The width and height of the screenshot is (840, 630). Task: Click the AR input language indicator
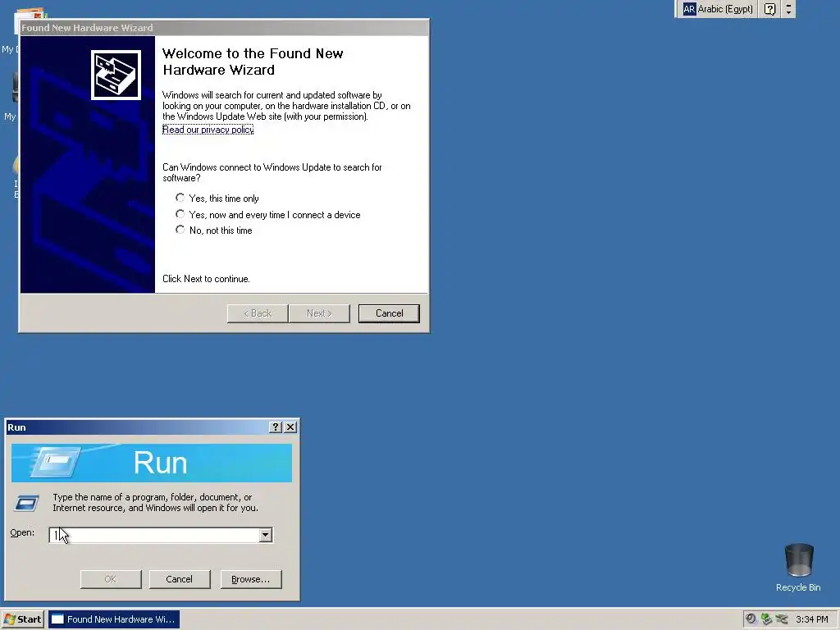pyautogui.click(x=689, y=9)
